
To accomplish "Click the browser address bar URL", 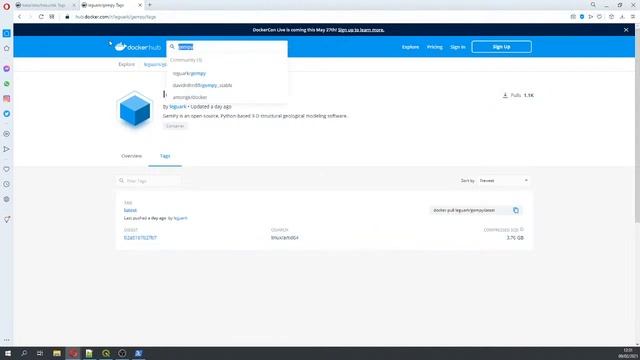I will (116, 17).
